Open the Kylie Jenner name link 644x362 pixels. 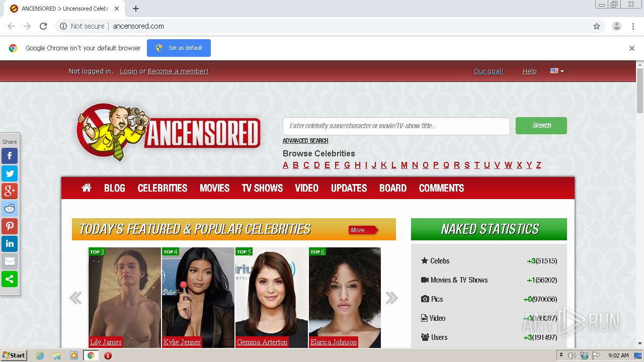point(182,342)
